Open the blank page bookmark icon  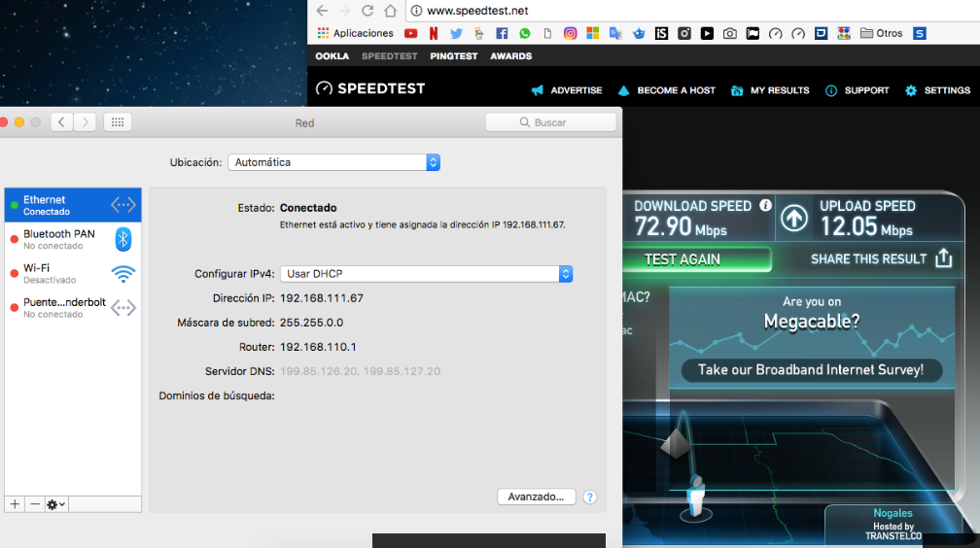click(547, 33)
